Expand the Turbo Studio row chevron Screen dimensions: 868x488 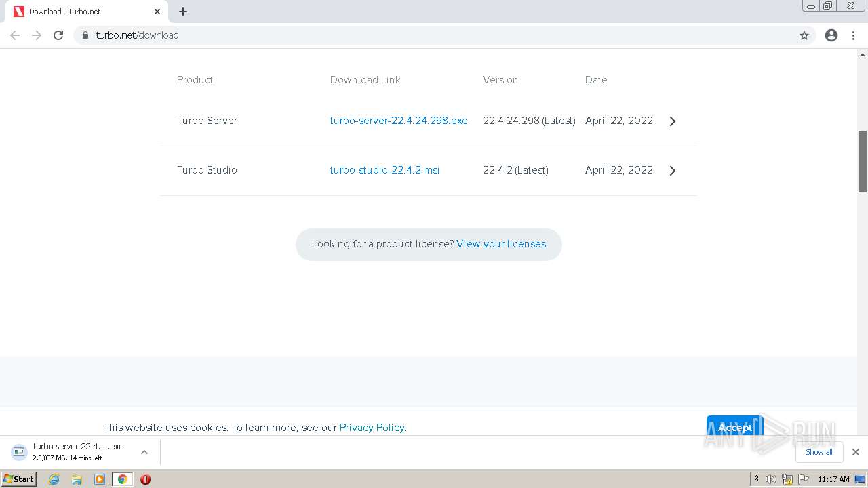(673, 171)
